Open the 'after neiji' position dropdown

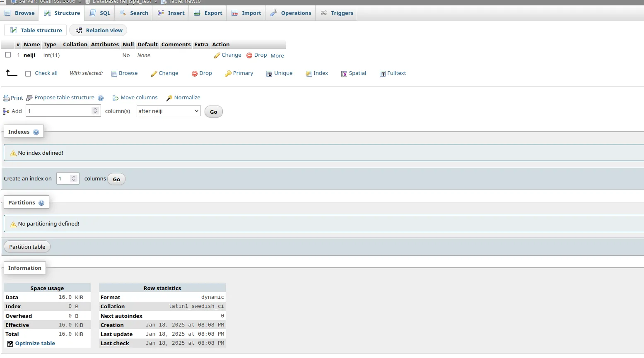[x=169, y=111]
